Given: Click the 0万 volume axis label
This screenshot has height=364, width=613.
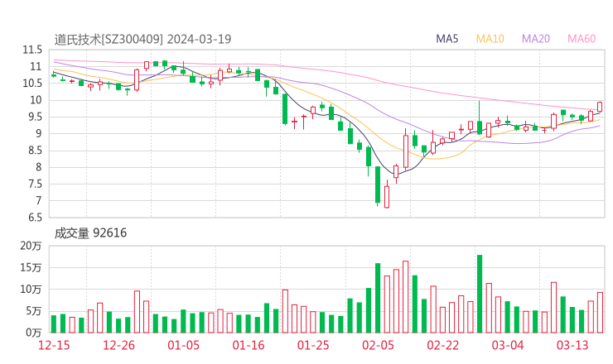Looking at the screenshot, I should click(34, 333).
